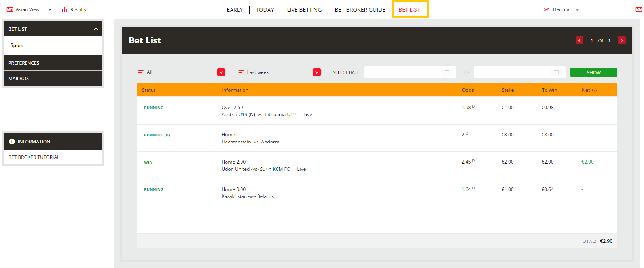Image resolution: width=644 pixels, height=268 pixels.
Task: Open the mailbox envelope icon
Action: pos(638,9)
